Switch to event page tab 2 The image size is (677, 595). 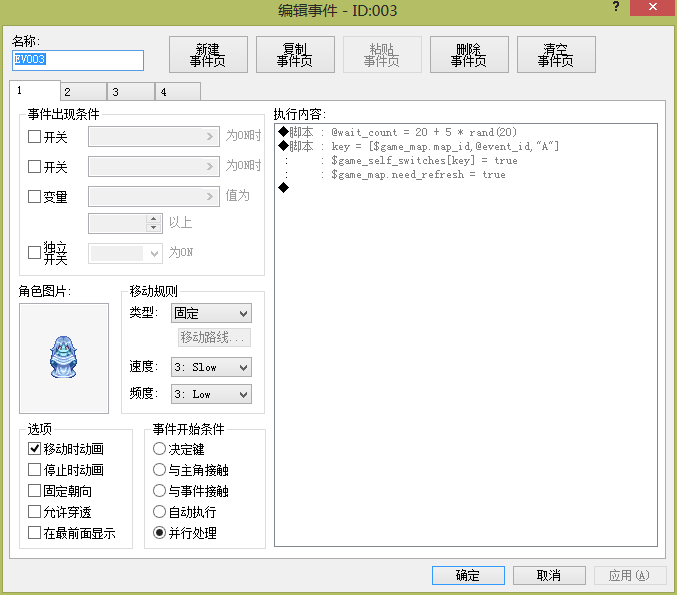coord(83,92)
